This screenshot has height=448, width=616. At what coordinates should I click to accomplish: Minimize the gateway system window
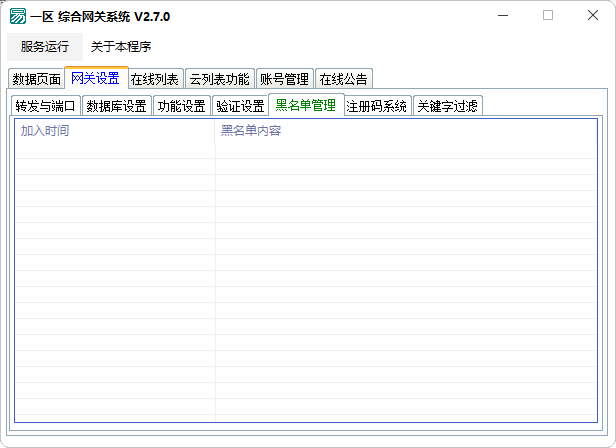tap(502, 16)
